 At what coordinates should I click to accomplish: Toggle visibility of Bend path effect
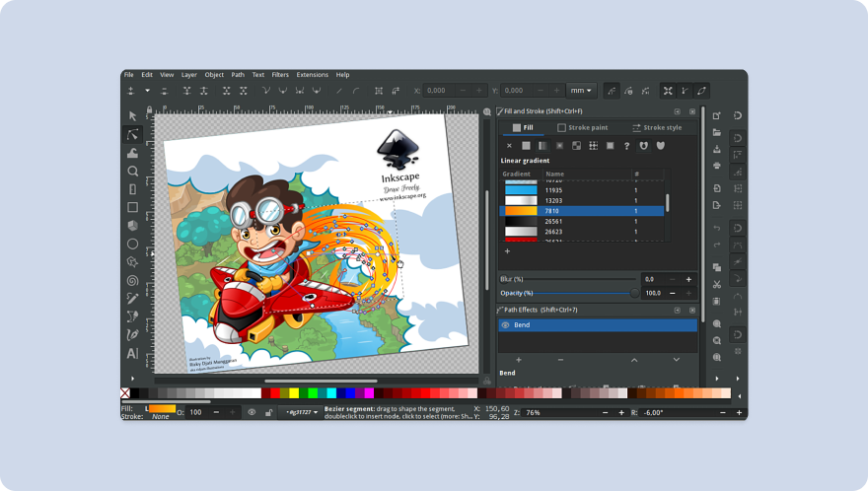(x=505, y=325)
